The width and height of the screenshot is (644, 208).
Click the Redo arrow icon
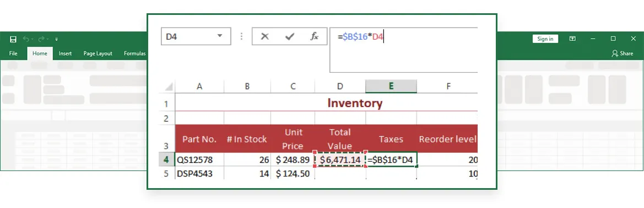pos(41,39)
